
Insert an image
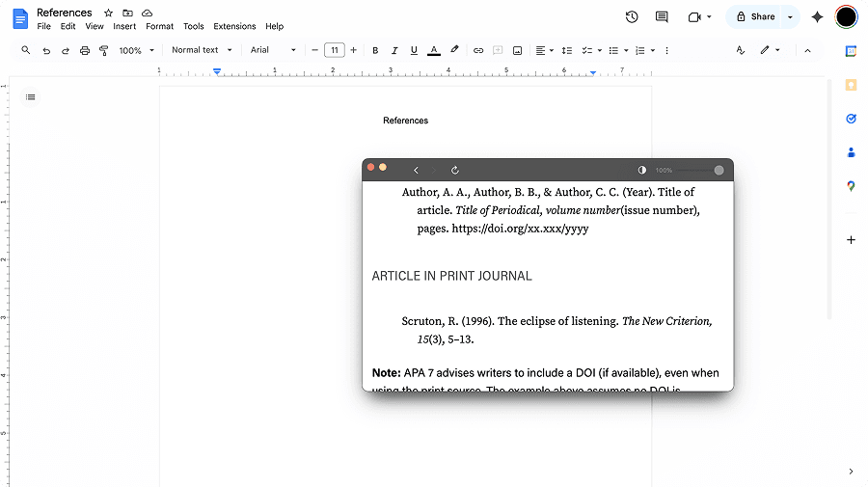[517, 50]
